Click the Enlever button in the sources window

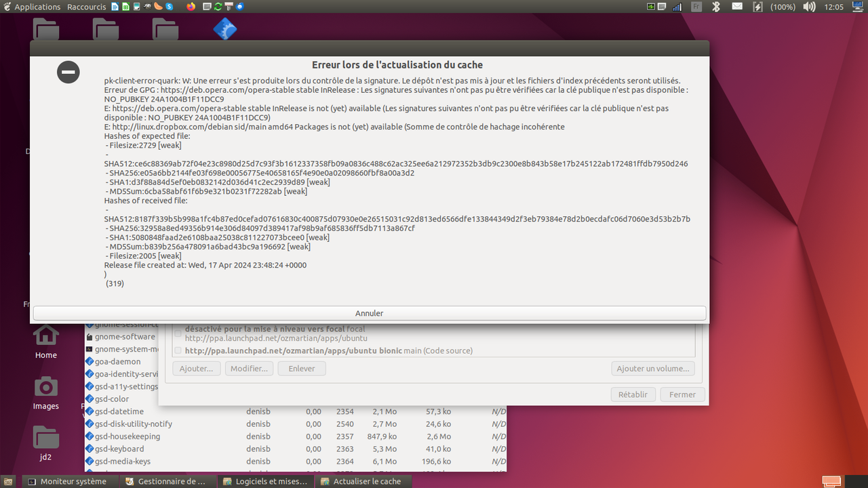point(302,368)
